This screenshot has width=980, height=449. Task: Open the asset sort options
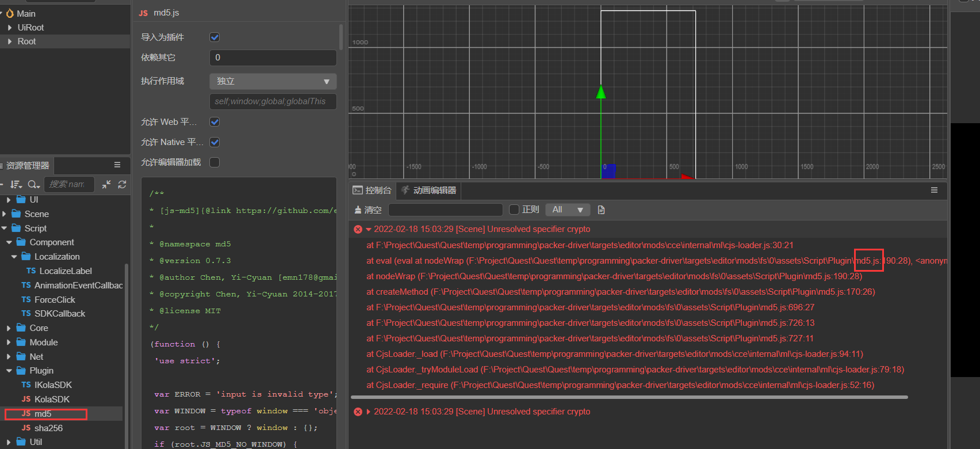16,184
